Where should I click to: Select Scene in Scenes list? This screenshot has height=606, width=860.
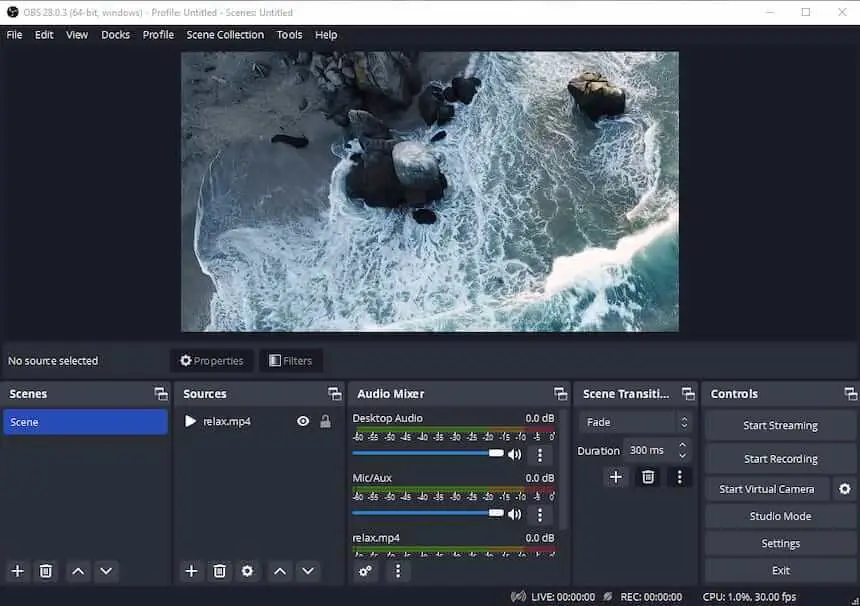[86, 422]
